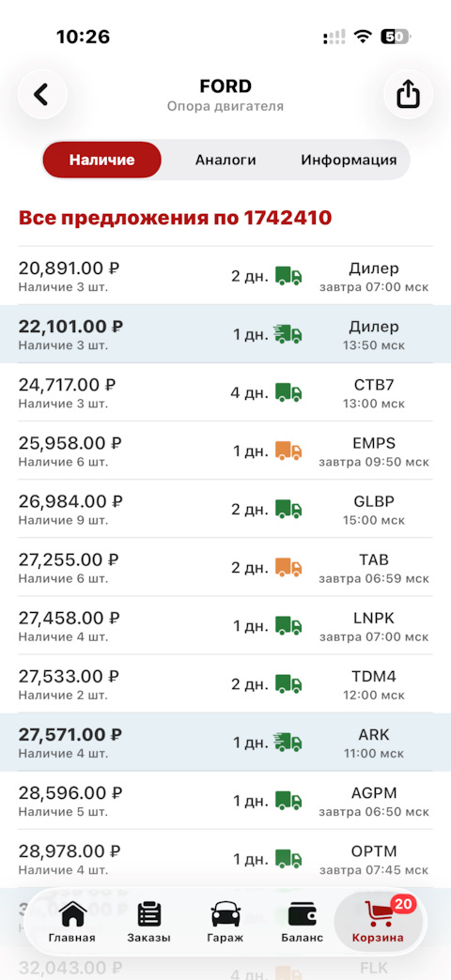Select the highlighted 22,101.00 ₽ Дилер offer
This screenshot has height=980, width=451.
pyautogui.click(x=225, y=334)
